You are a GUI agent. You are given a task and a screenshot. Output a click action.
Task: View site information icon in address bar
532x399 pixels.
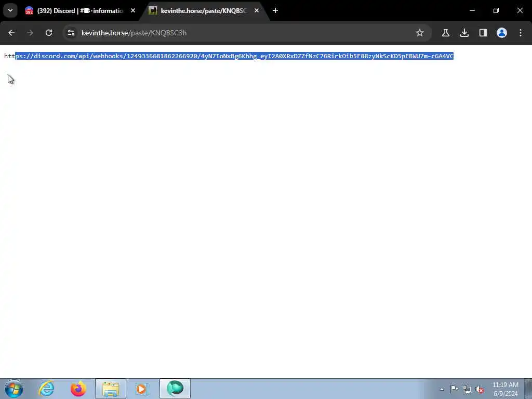click(x=71, y=33)
